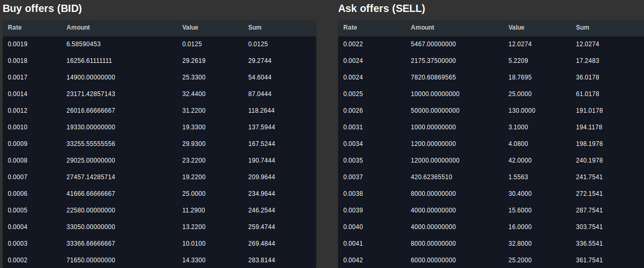Click the Buy offers (BID) heading
644x268 pixels.
pyautogui.click(x=42, y=8)
